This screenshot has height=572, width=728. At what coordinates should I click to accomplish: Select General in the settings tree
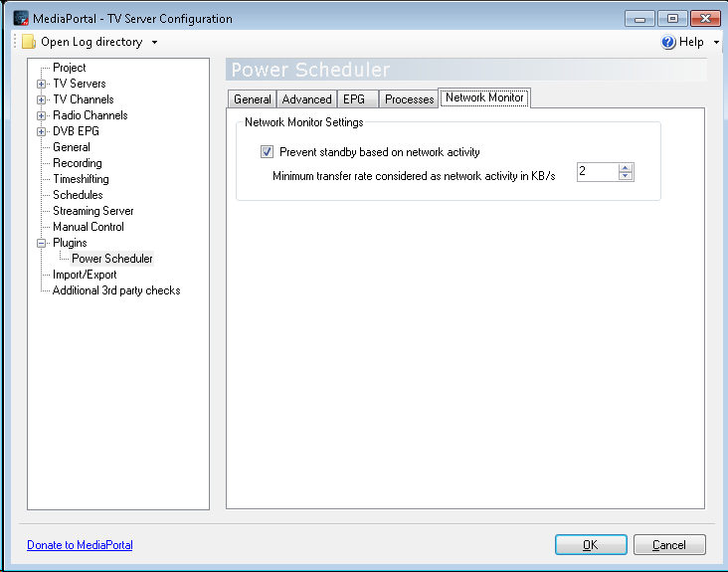tap(71, 147)
